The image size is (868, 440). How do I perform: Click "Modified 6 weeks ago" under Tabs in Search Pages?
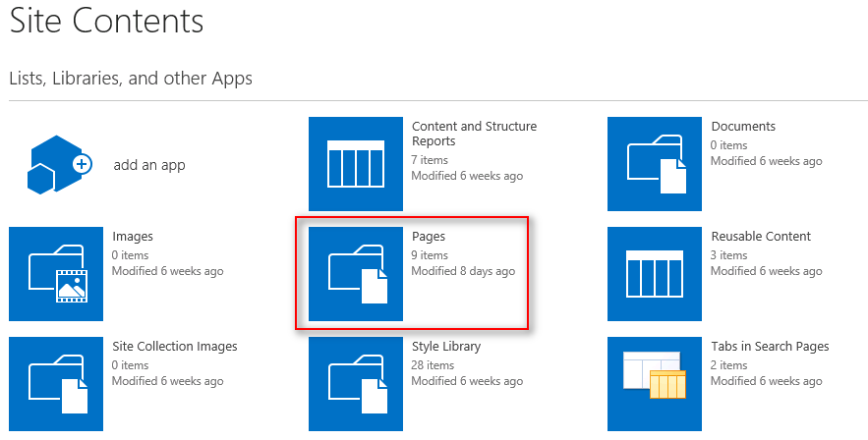tap(767, 381)
